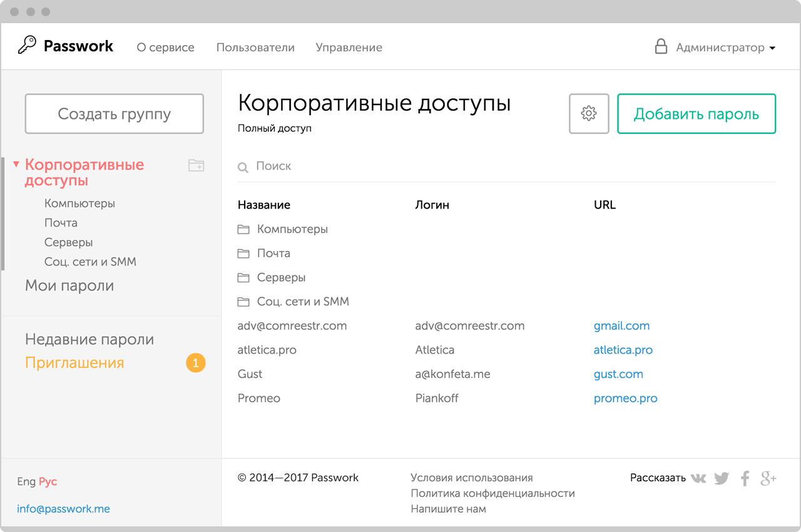Open group settings gear icon
Image resolution: width=801 pixels, height=532 pixels.
click(589, 113)
